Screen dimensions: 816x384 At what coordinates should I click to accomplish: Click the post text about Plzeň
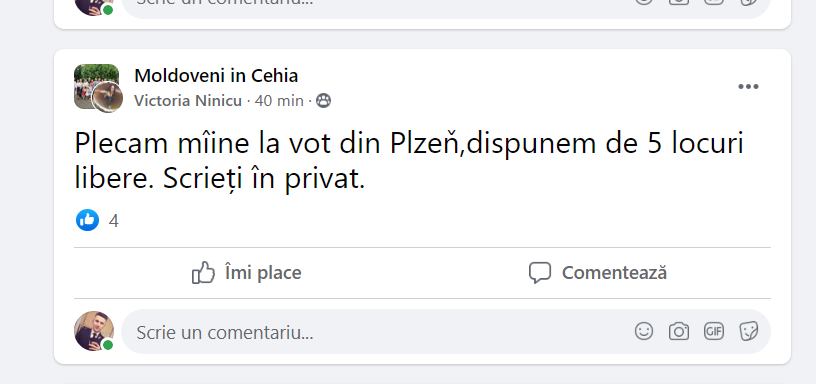[x=409, y=160]
